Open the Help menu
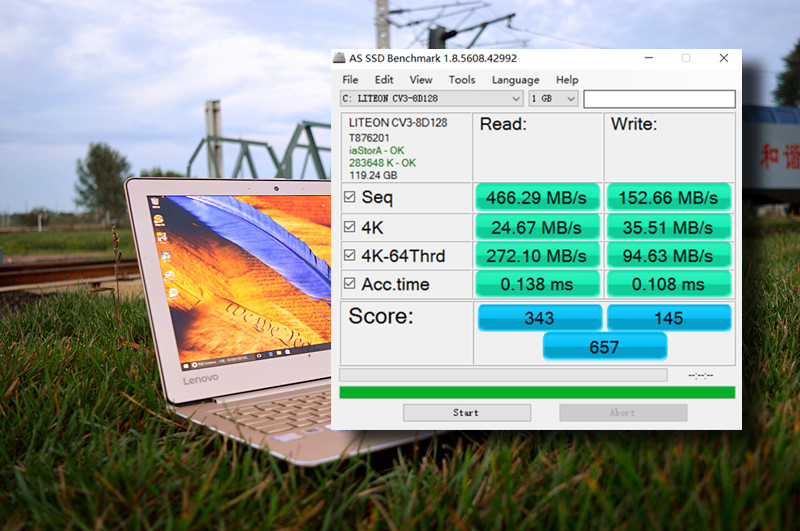 (567, 80)
